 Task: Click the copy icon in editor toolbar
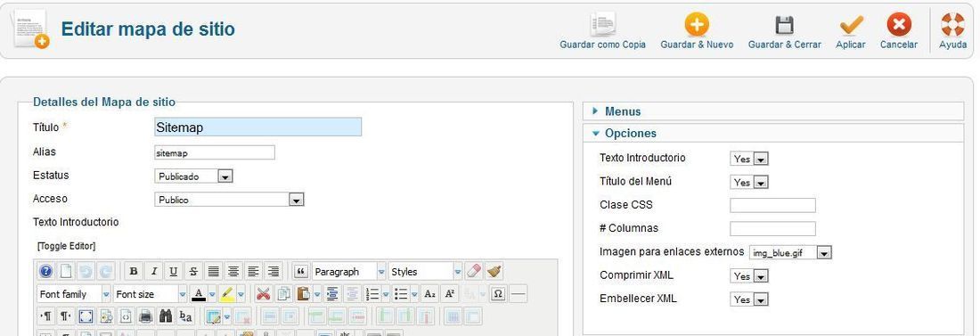pyautogui.click(x=283, y=294)
